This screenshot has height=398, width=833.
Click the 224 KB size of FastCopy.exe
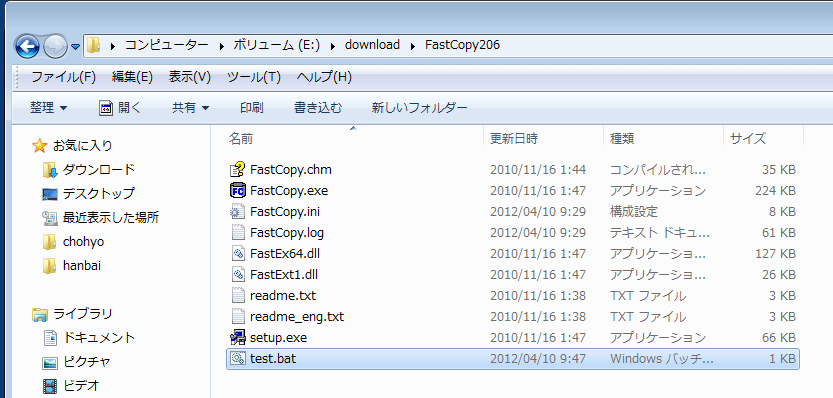(775, 191)
